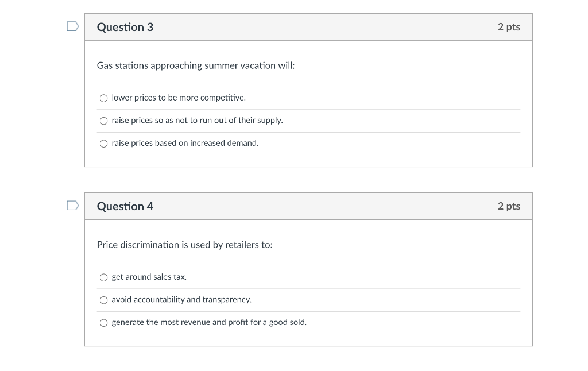Click answer text 'avoid accountability and transparency'
588x371 pixels.
tap(181, 299)
